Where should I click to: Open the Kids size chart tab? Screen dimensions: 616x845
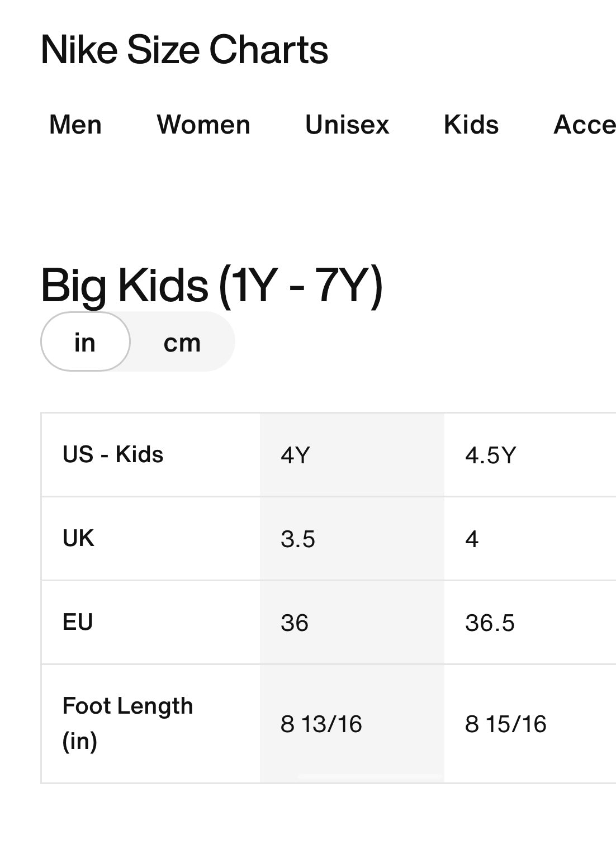point(471,125)
